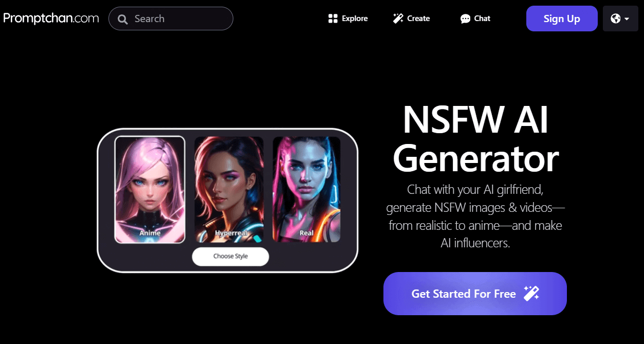
Task: Open the Chat menu item
Action: (x=475, y=19)
